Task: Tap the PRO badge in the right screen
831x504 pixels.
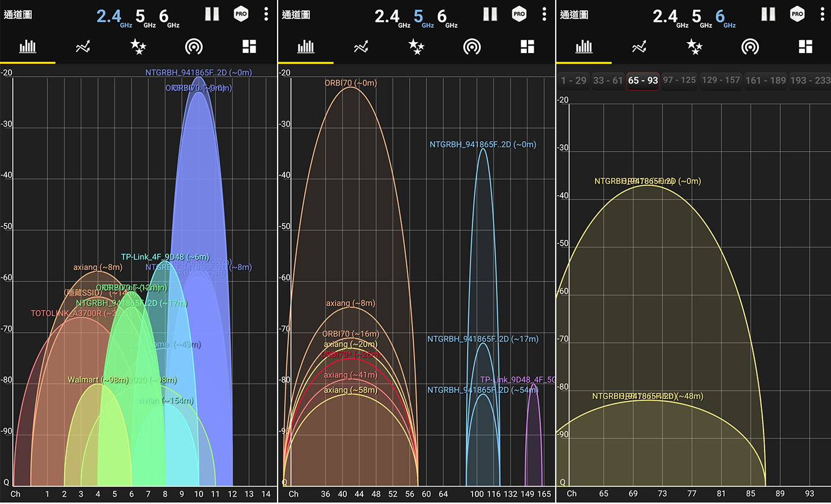Action: tap(798, 14)
